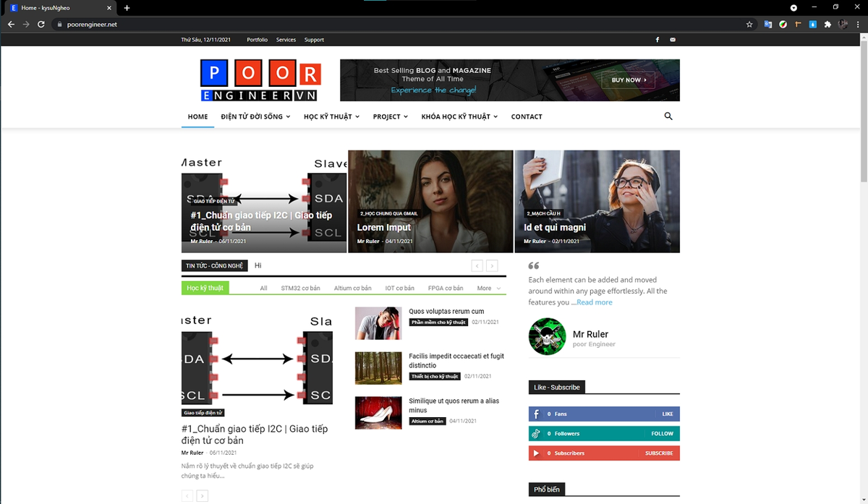The height and width of the screenshot is (504, 868).
Task: Click the Thiết bị cho kỹ thuật tag
Action: [435, 376]
